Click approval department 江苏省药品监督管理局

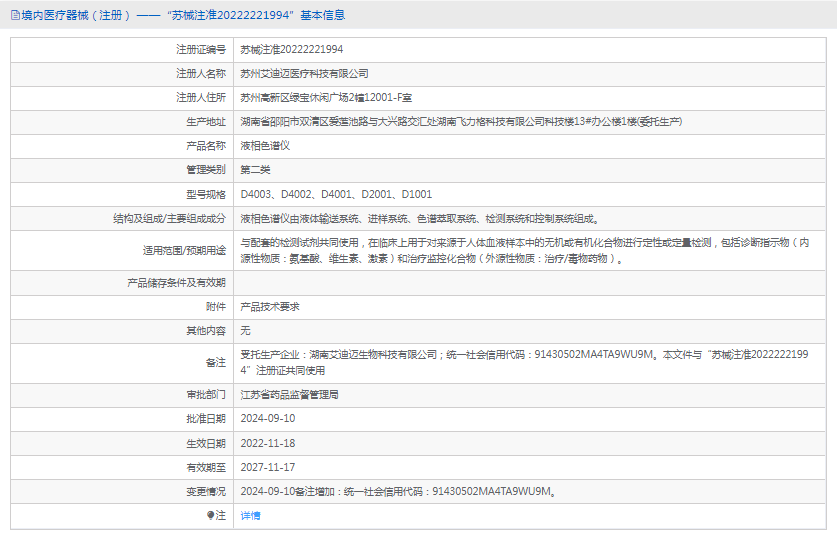tap(289, 395)
